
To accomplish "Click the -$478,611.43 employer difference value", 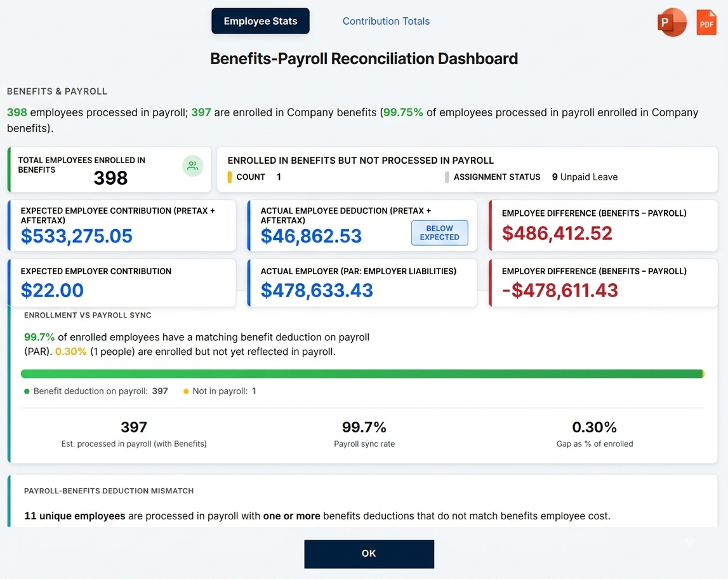I will [560, 290].
